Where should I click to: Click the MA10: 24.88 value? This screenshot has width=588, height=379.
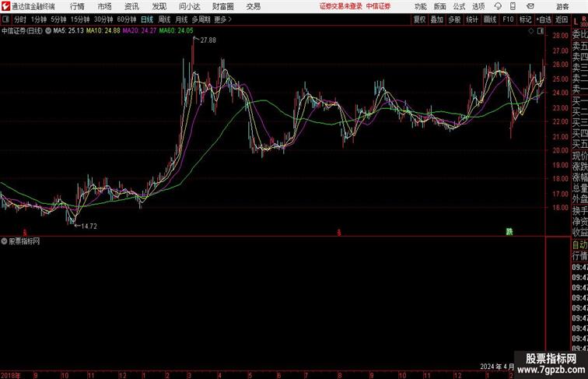pos(103,31)
